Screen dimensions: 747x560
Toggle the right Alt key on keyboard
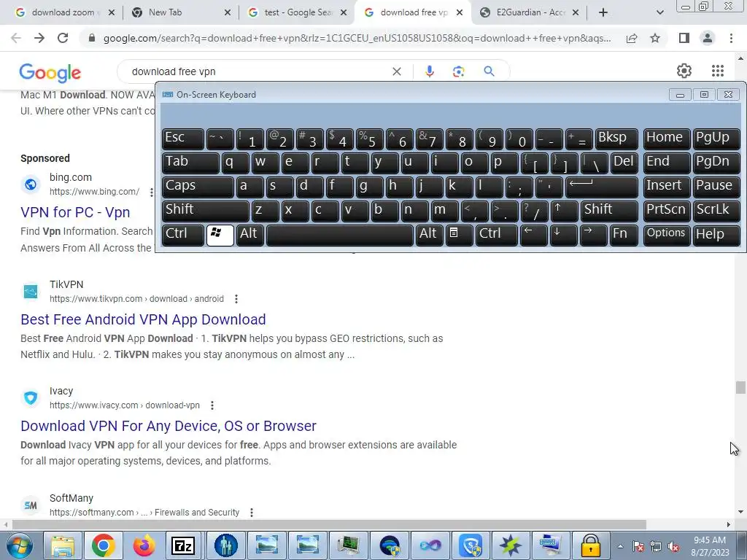429,235
